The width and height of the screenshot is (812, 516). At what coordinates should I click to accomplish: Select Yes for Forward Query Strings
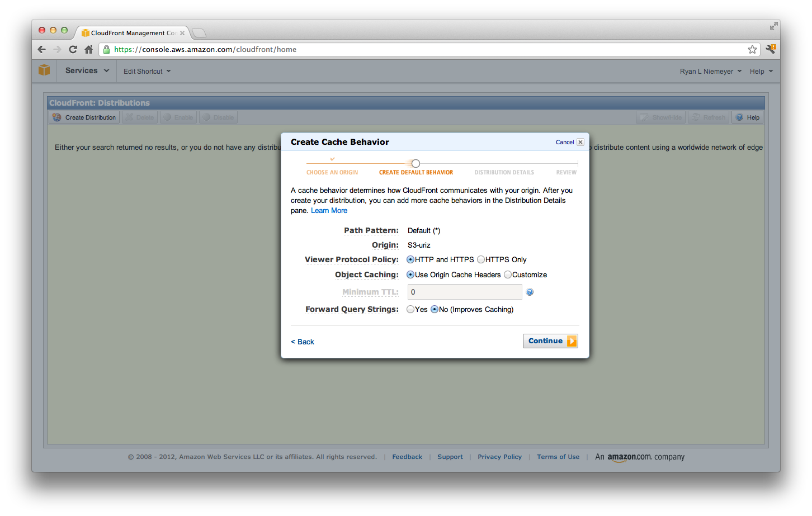tap(410, 309)
